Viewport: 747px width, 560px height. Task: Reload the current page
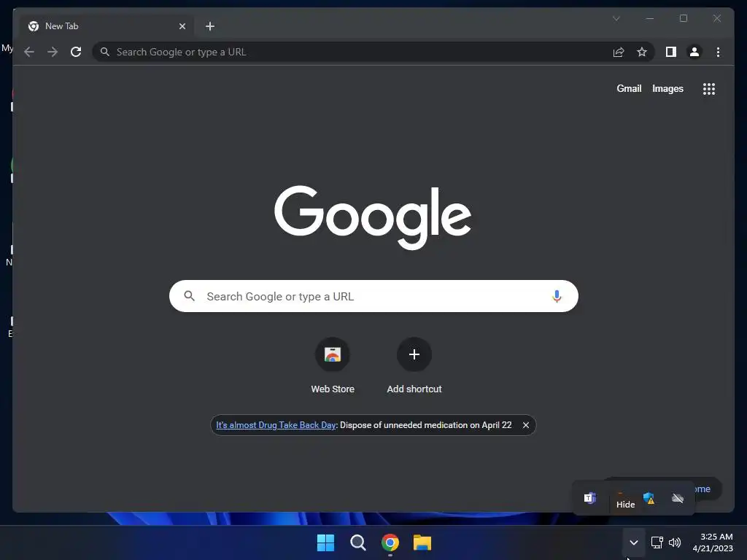[x=76, y=52]
